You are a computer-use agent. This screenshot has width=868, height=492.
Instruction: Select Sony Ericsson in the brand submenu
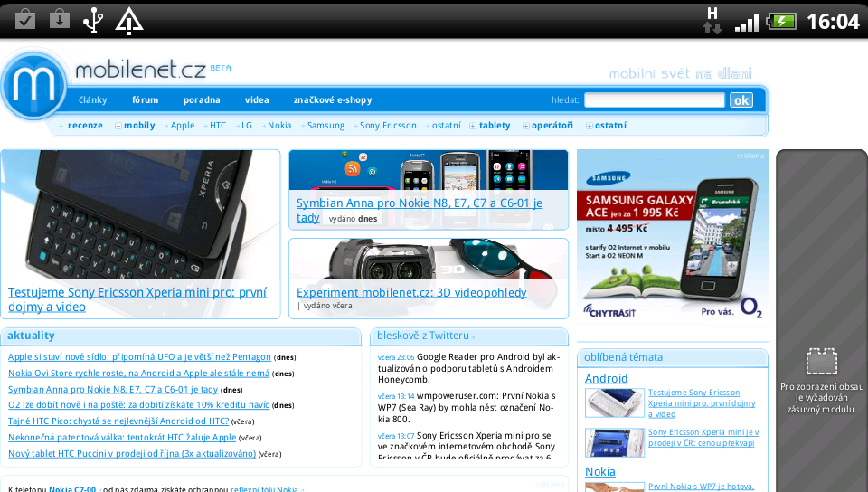[x=388, y=126]
